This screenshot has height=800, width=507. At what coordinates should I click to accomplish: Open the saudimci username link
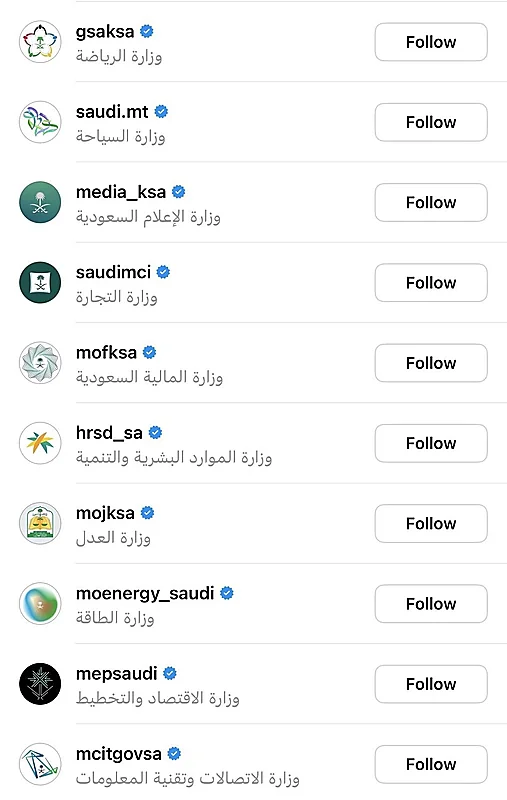pos(113,272)
